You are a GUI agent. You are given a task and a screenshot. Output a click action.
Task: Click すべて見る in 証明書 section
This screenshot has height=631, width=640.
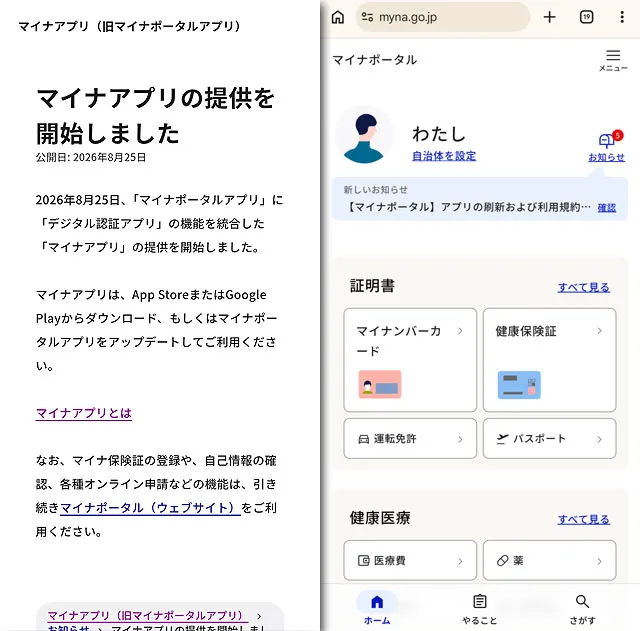point(584,287)
